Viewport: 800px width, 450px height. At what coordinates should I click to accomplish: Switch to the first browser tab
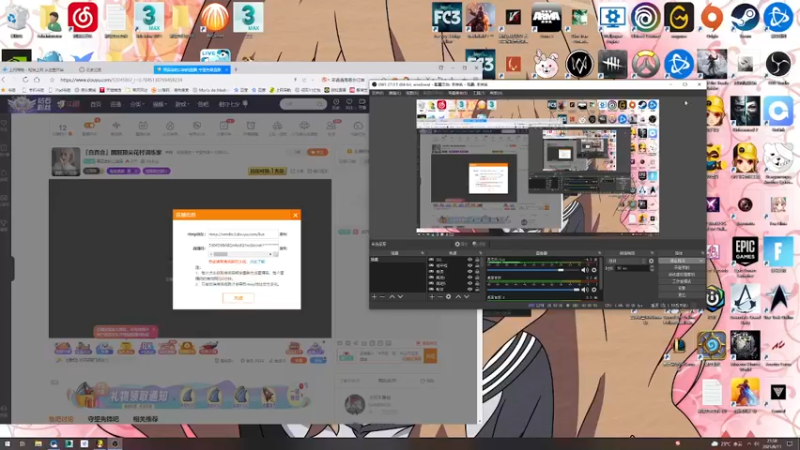(x=36, y=69)
